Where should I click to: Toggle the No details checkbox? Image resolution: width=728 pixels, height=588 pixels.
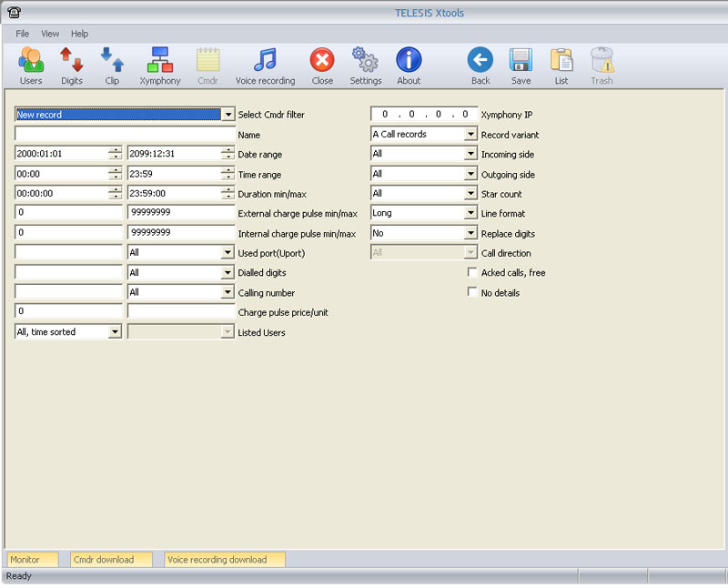pyautogui.click(x=471, y=292)
